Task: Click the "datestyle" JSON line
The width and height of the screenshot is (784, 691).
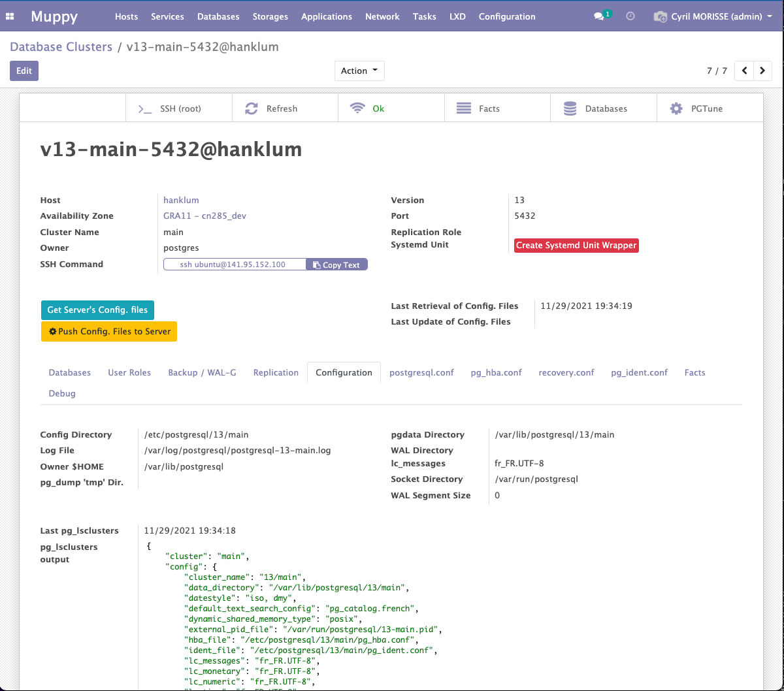Action: click(x=240, y=598)
